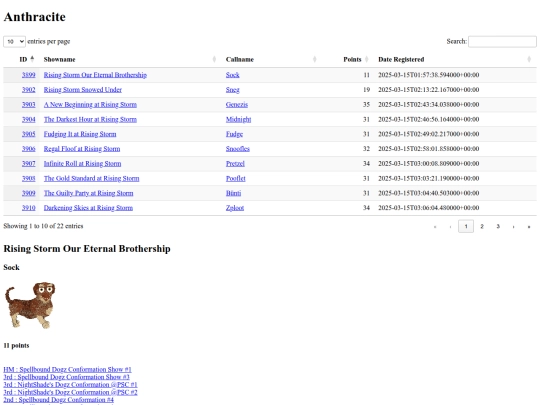Image resolution: width=540 pixels, height=405 pixels.
Task: Open The Gold Standard at Rising Storm
Action: 91,178
